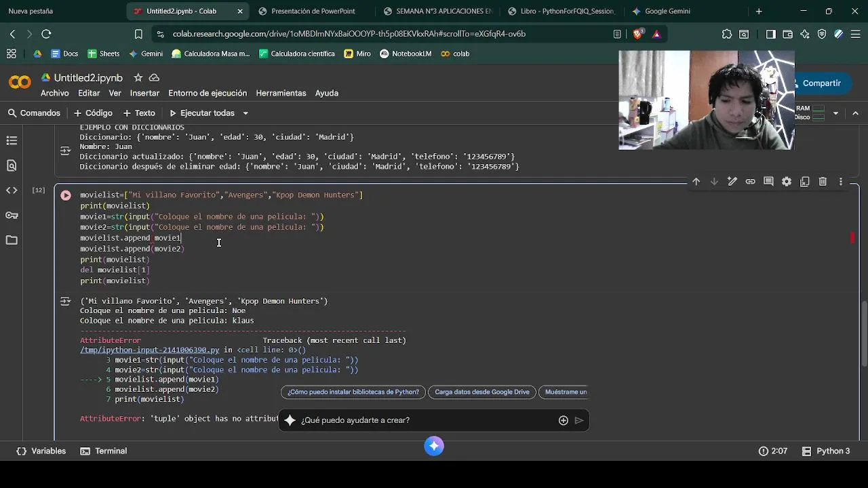Mirror cell in a tab icon

[x=804, y=182]
